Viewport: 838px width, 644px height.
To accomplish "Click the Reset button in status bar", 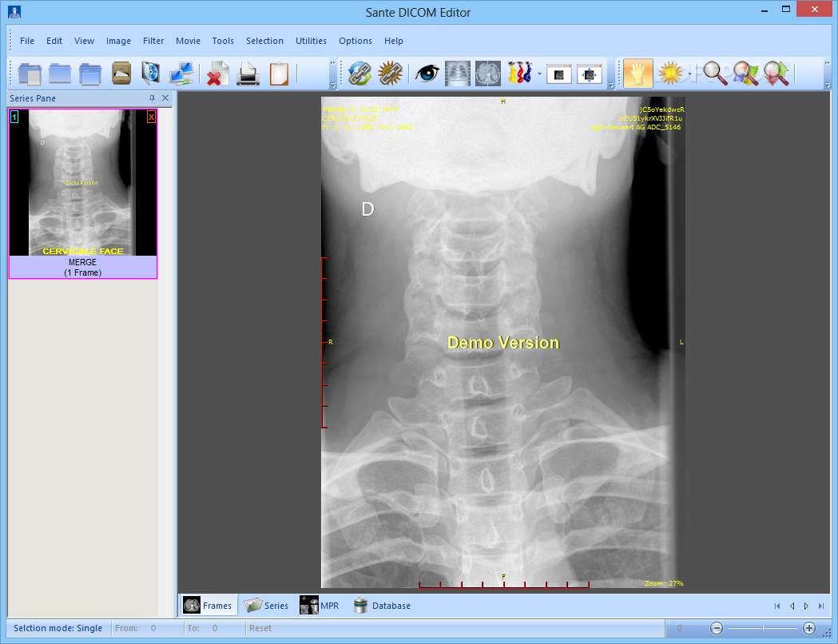I will (x=260, y=628).
